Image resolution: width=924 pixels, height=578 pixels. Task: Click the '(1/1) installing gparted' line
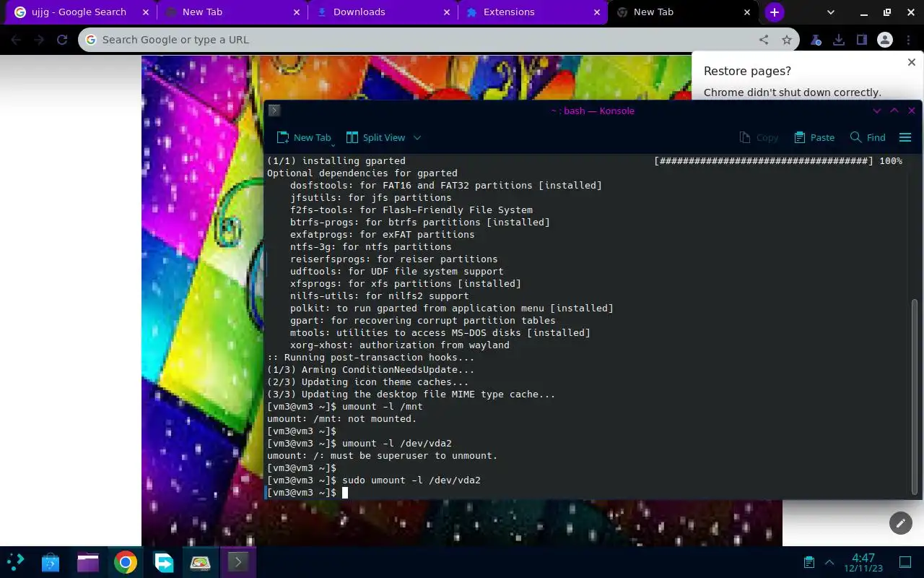point(336,161)
